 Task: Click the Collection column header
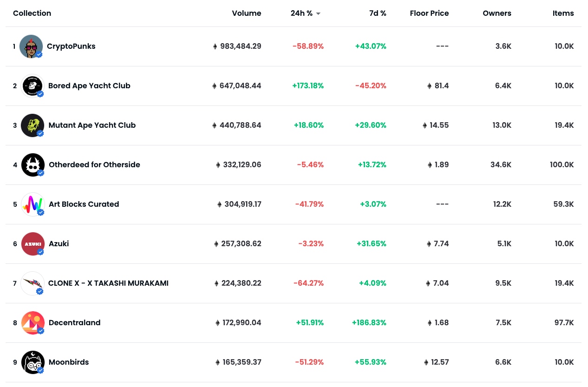click(x=32, y=13)
